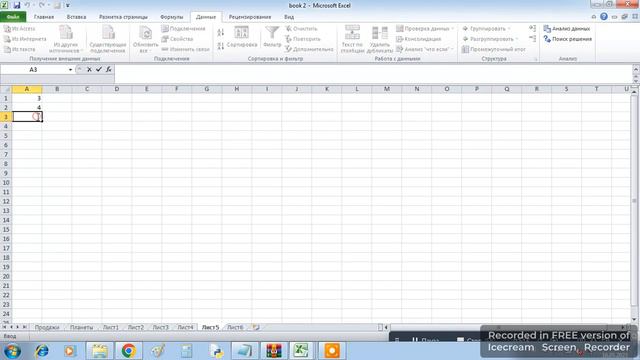Import data using Из Access
Viewport: 640px width, 360px height.
20,29
